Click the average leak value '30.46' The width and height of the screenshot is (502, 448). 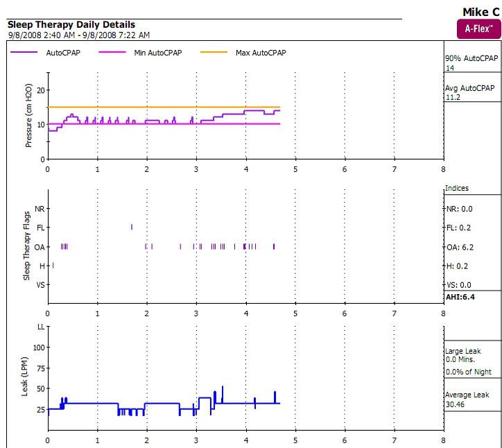click(x=455, y=405)
